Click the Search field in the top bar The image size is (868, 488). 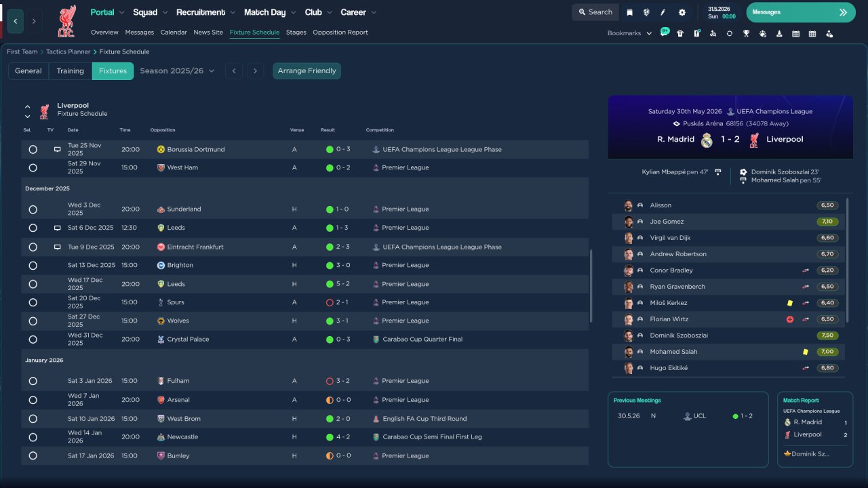click(595, 12)
